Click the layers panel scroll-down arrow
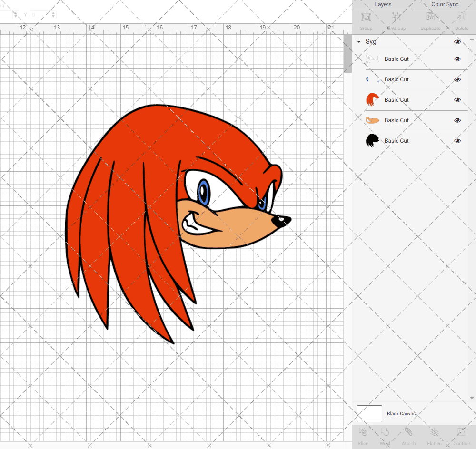Viewport: 476px width, 449px height. (471, 398)
